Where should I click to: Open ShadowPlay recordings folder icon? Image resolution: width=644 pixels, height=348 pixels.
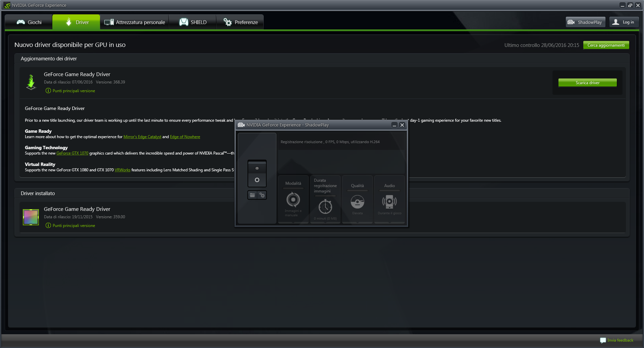tap(252, 195)
